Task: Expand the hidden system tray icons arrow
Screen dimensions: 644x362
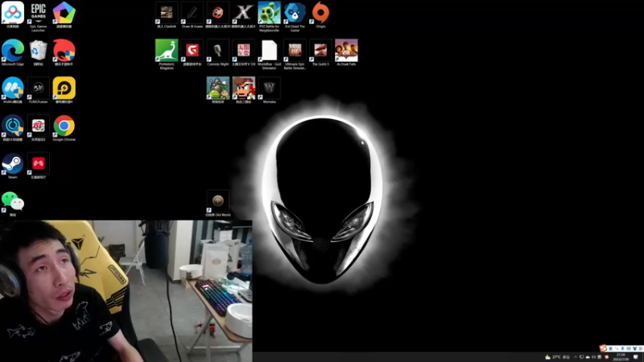Action: pos(576,357)
